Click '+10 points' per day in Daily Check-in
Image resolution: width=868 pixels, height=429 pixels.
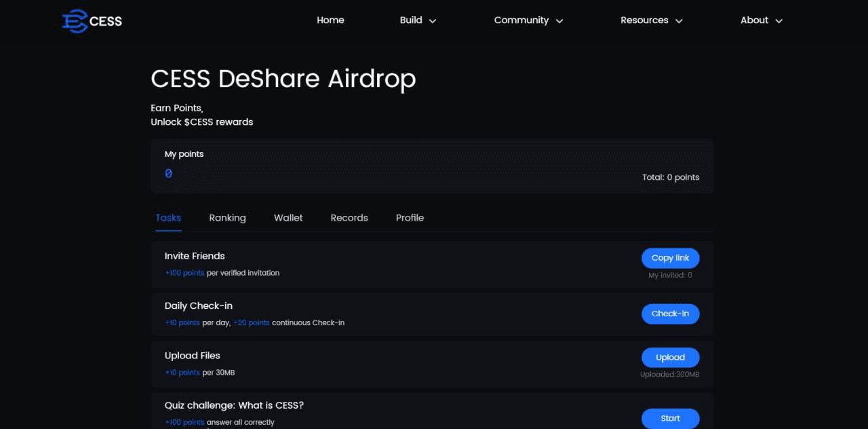point(182,322)
